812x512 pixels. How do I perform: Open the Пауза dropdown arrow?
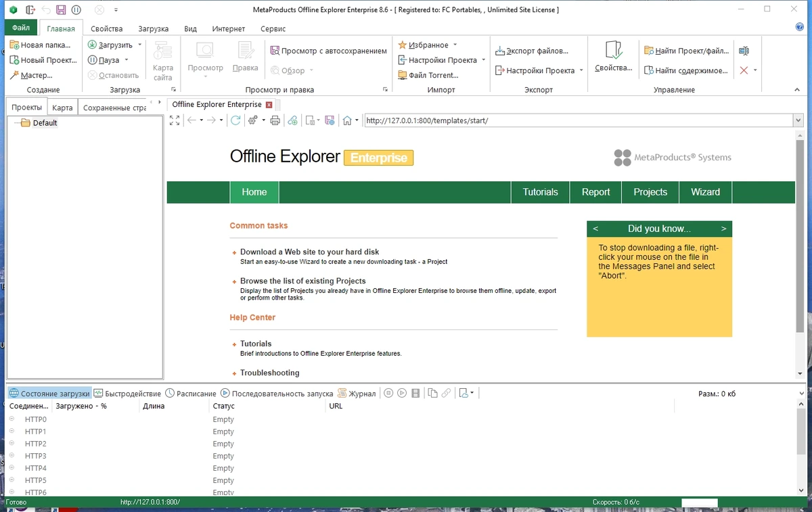(127, 60)
